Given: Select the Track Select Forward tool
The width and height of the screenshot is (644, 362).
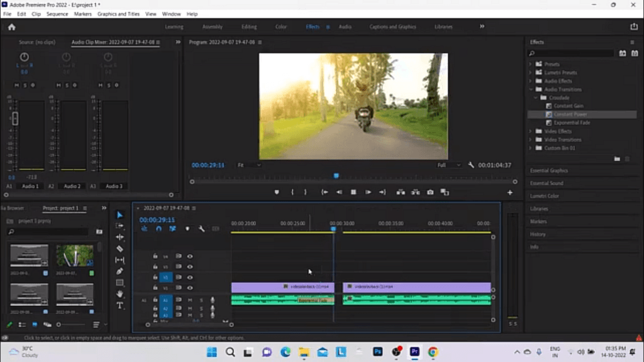Looking at the screenshot, I should (119, 226).
